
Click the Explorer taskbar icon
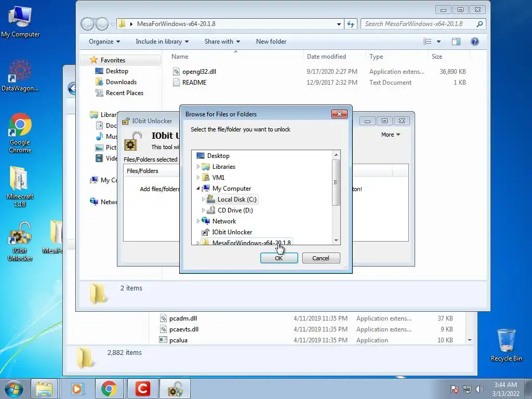click(x=44, y=389)
